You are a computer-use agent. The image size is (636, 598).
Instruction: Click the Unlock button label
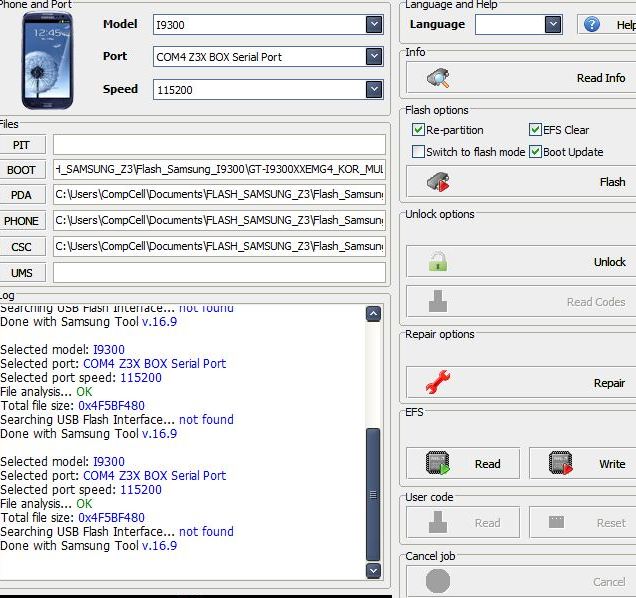[610, 262]
